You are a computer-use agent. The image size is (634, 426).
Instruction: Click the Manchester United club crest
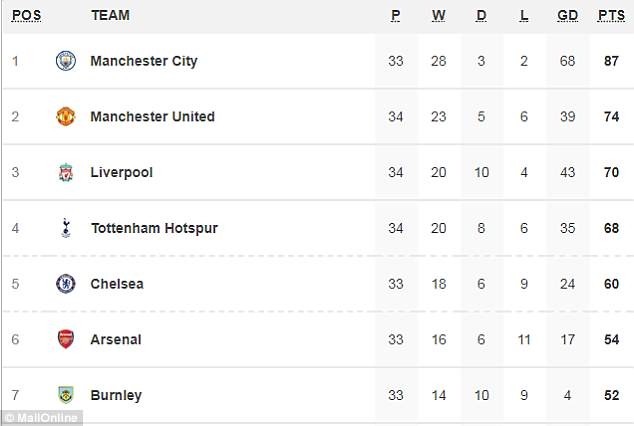65,117
